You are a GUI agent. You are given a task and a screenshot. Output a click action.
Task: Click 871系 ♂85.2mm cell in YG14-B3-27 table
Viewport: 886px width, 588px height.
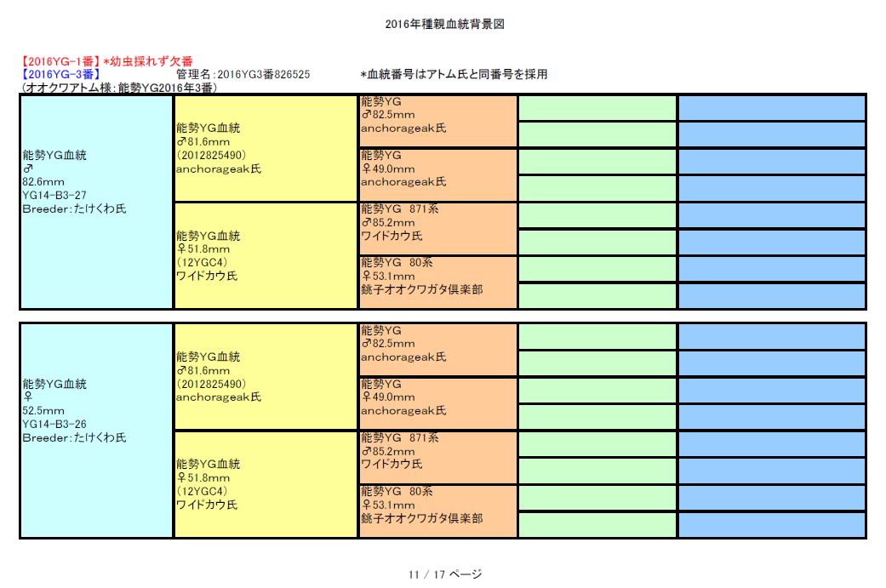pyautogui.click(x=437, y=228)
